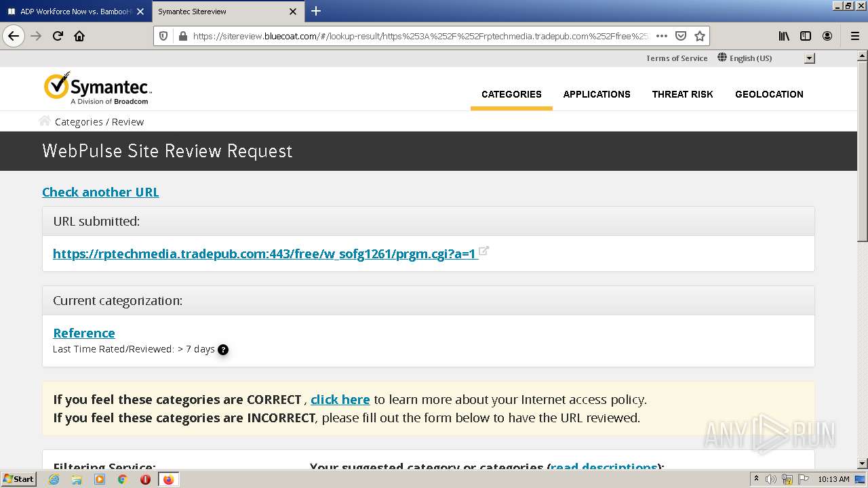Open submitted URL external link icon
Viewport: 868px width, 488px height.
click(484, 251)
